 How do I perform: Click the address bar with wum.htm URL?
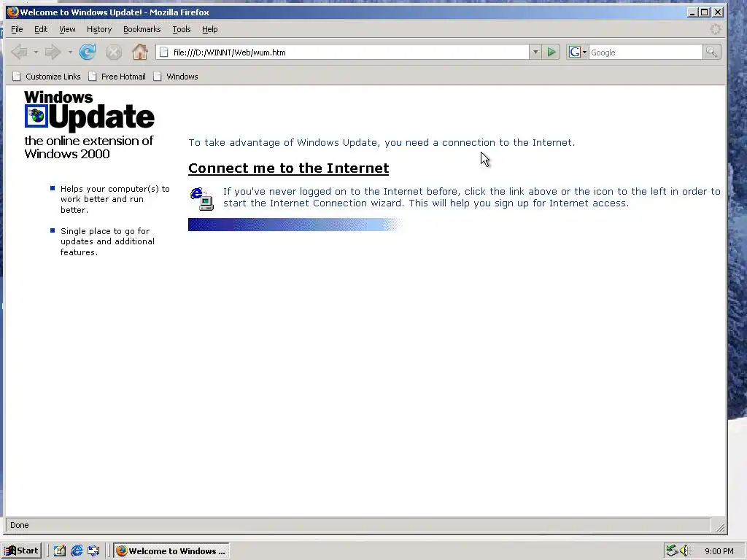coord(342,52)
